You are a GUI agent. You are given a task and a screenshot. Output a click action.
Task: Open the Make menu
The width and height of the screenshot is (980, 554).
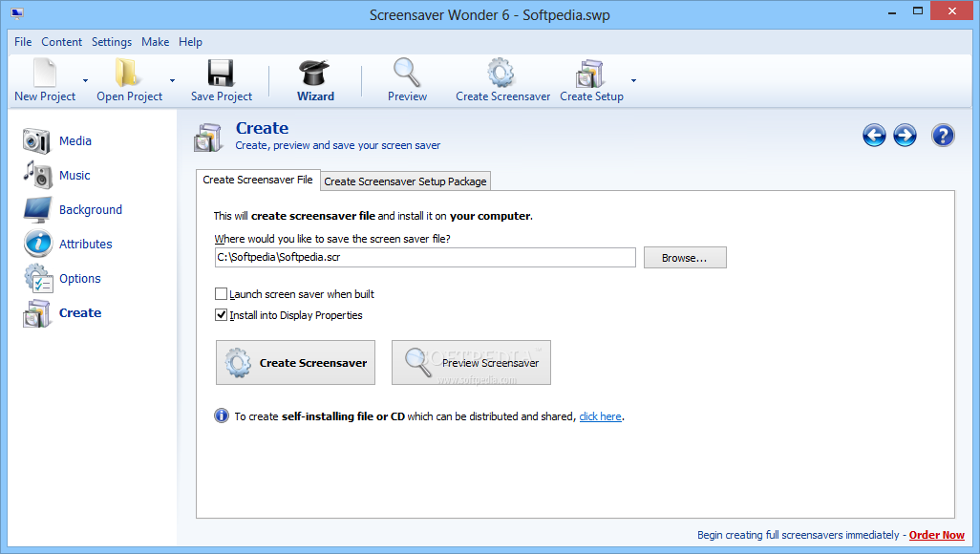155,42
